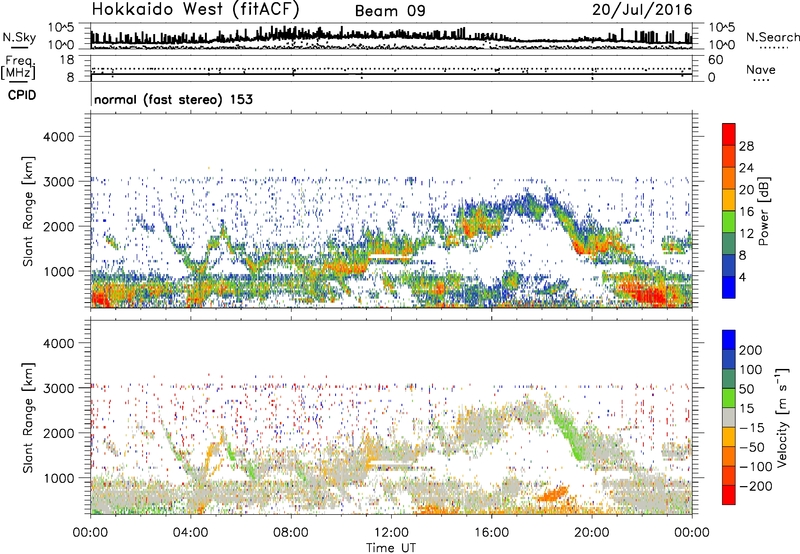800x554 pixels.
Task: Click the light green segment of power colorbar
Action: 729,221
